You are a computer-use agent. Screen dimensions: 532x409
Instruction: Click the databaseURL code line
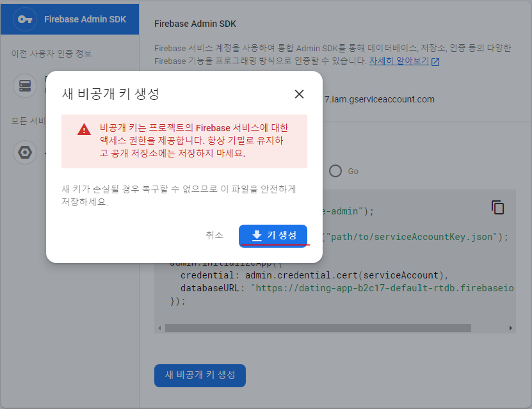[x=347, y=288]
